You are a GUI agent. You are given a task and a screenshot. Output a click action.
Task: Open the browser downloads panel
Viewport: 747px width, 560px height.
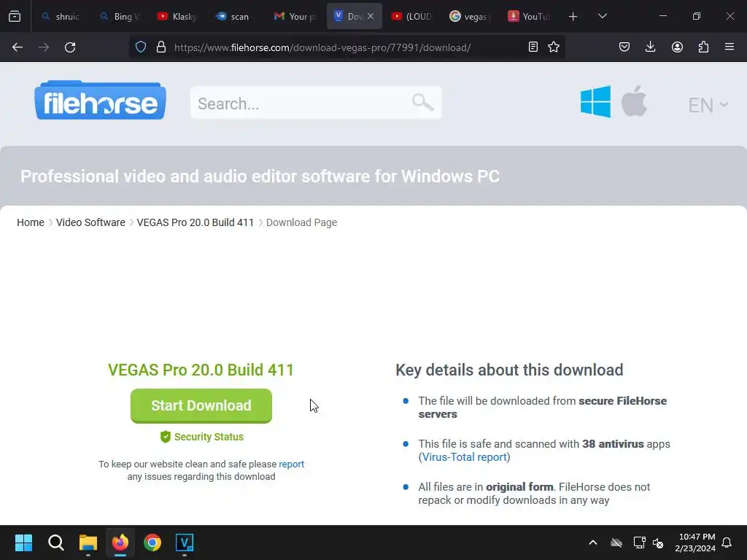tap(650, 47)
